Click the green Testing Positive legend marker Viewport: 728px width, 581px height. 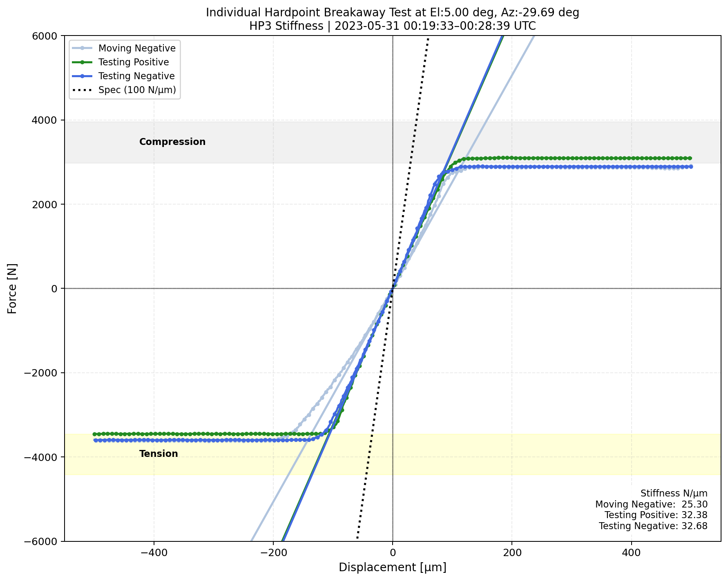point(83,62)
